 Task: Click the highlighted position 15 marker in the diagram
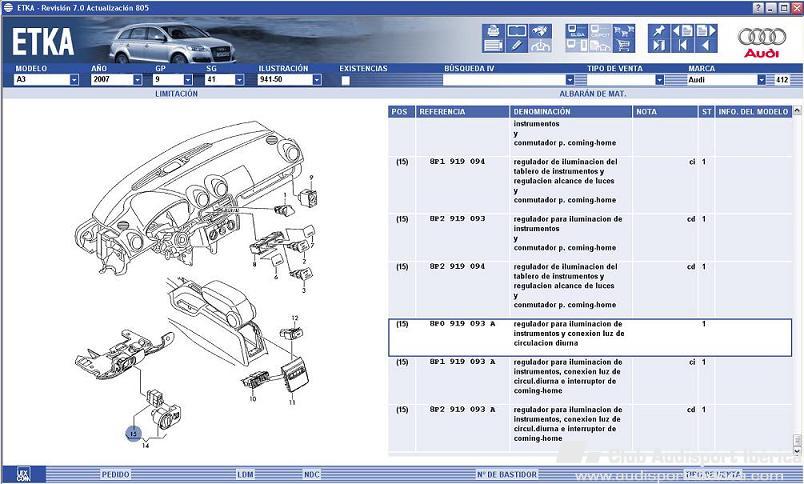pyautogui.click(x=132, y=433)
